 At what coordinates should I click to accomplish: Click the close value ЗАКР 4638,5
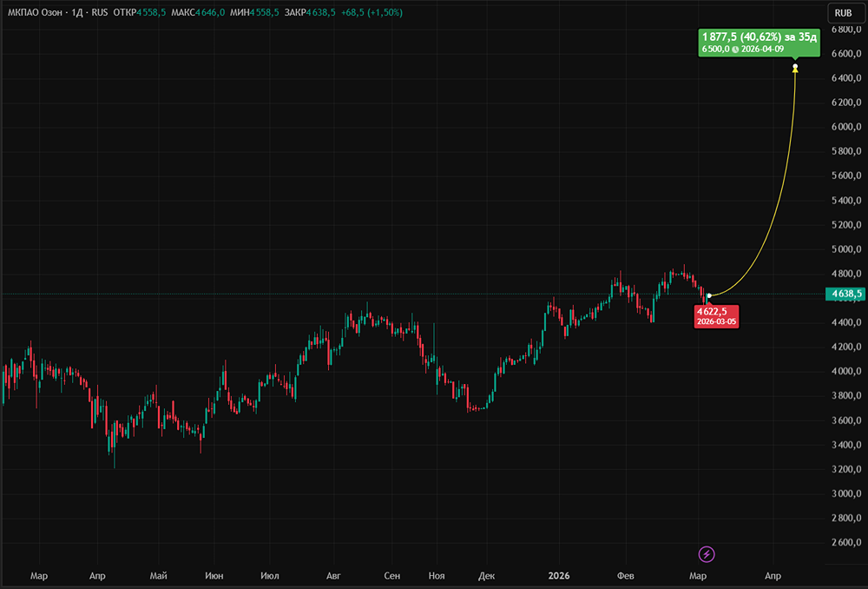(x=310, y=12)
